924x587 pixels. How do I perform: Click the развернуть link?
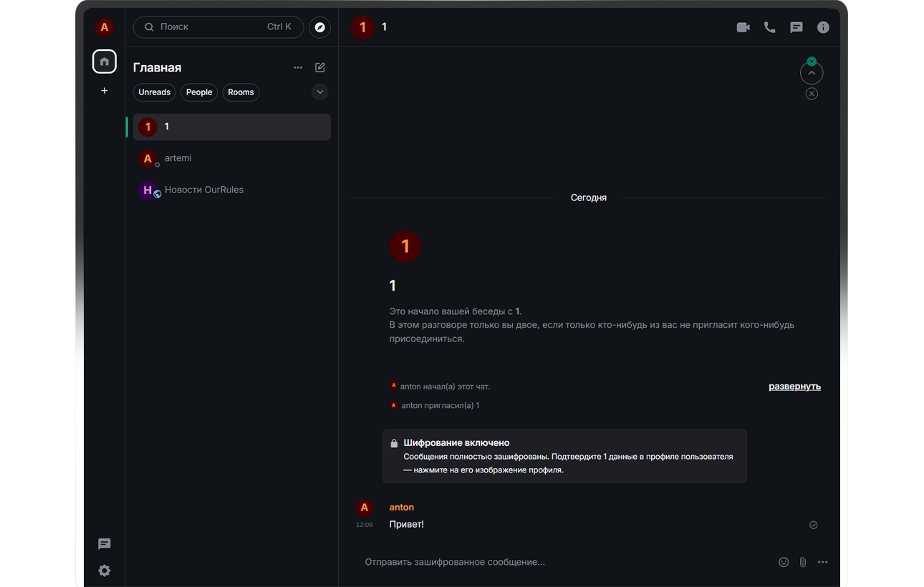pyautogui.click(x=794, y=387)
